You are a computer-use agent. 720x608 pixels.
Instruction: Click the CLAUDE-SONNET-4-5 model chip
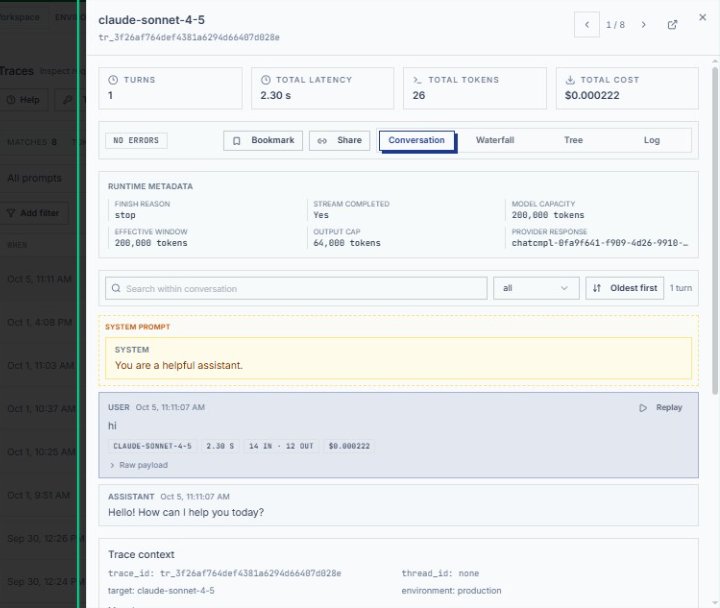(x=152, y=446)
